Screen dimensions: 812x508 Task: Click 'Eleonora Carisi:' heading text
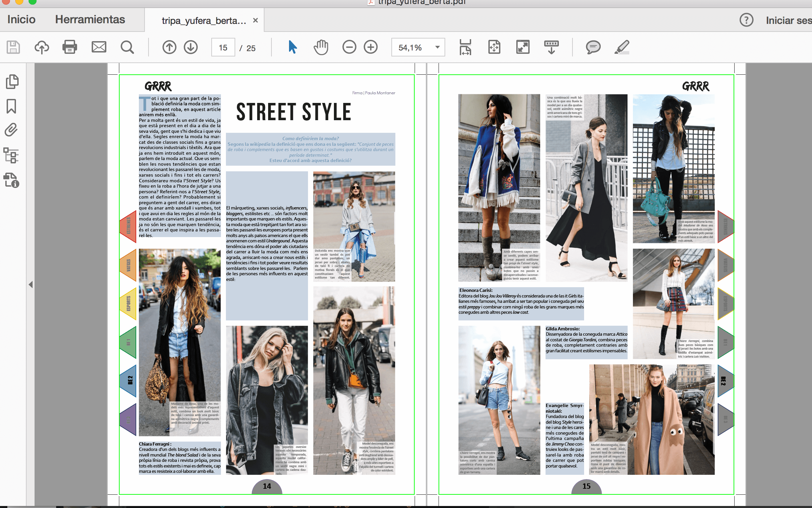(x=475, y=290)
